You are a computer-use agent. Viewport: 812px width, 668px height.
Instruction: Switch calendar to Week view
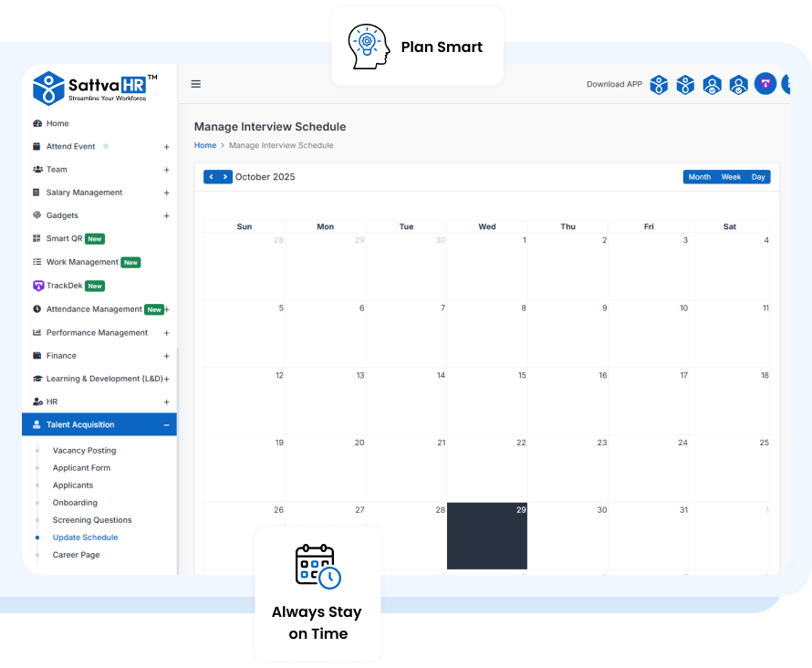tap(731, 177)
